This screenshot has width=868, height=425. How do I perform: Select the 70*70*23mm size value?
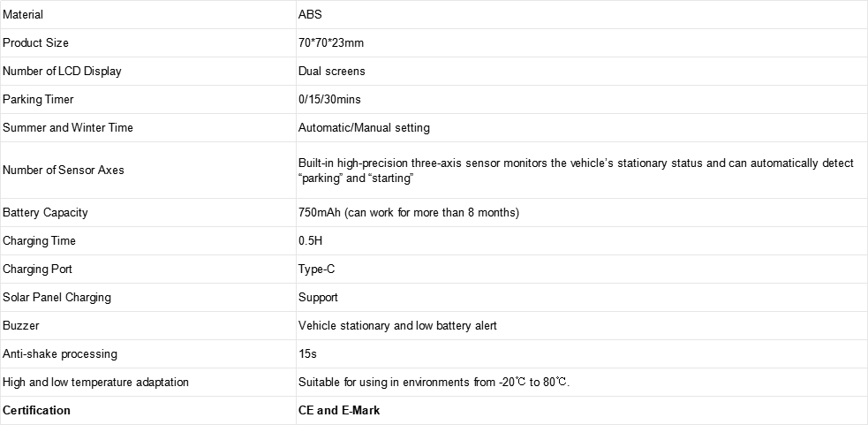pyautogui.click(x=331, y=43)
